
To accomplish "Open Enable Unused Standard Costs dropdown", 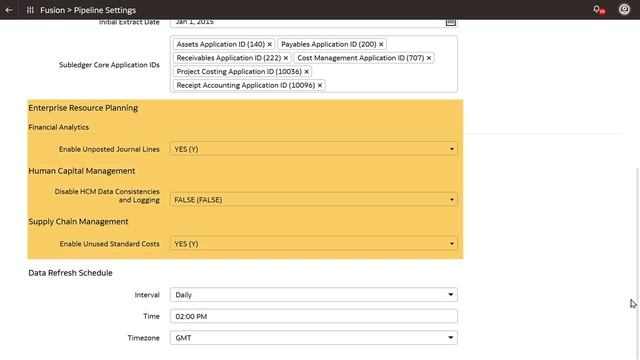I will tap(313, 244).
